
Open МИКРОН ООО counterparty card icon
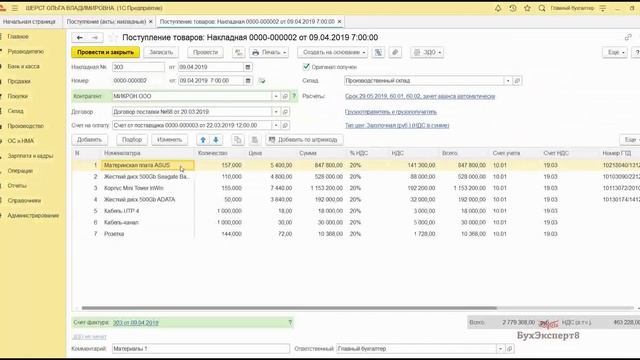[285, 96]
